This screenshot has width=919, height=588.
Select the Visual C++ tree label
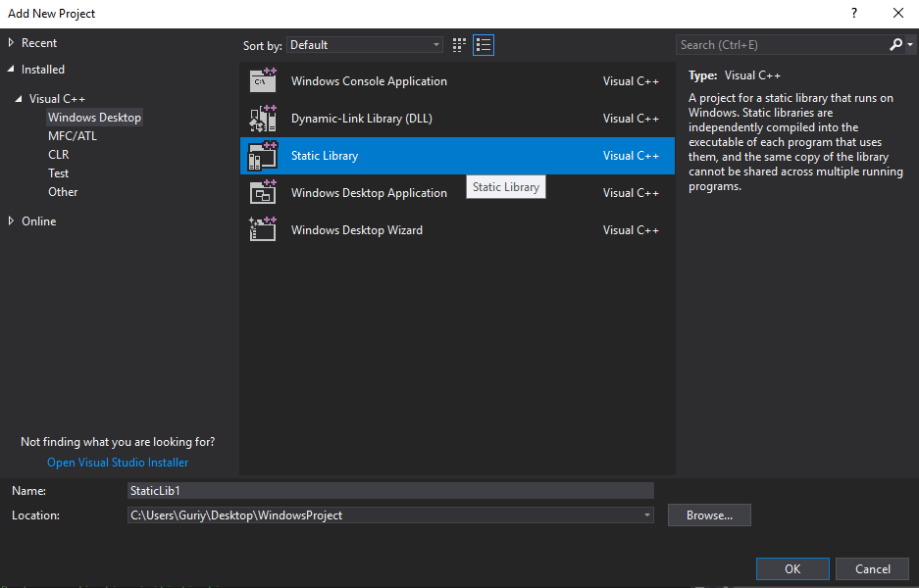pos(58,99)
